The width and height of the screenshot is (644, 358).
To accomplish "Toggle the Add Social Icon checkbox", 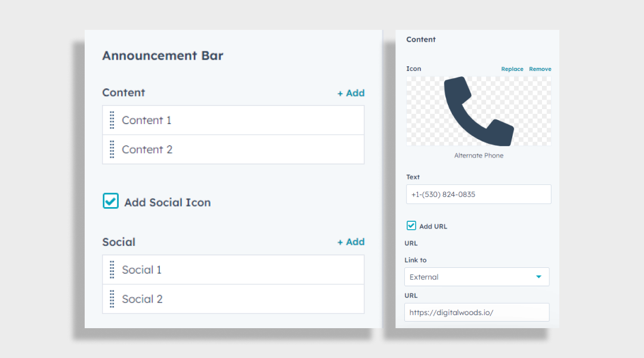I will point(110,201).
